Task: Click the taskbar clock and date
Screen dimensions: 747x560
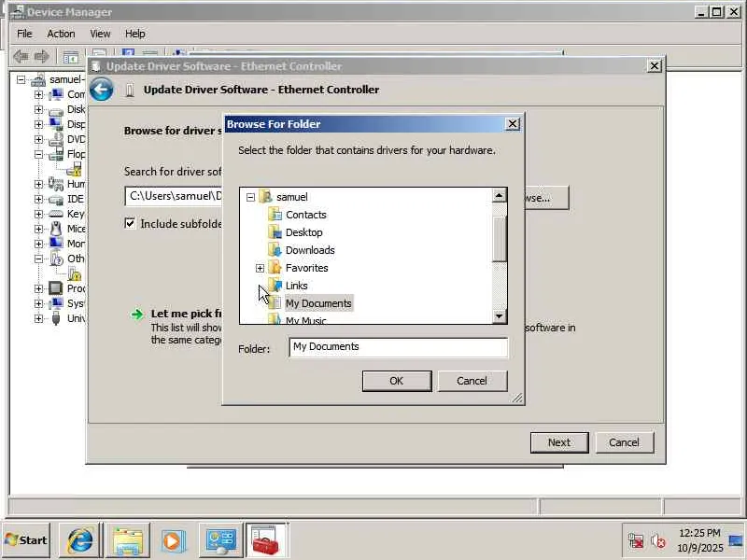Action: [699, 540]
